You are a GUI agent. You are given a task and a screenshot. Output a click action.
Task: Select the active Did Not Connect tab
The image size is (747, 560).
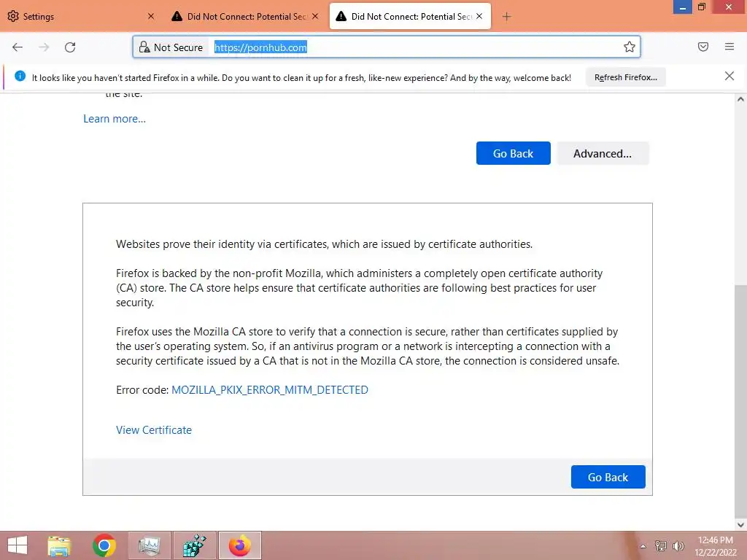(410, 16)
